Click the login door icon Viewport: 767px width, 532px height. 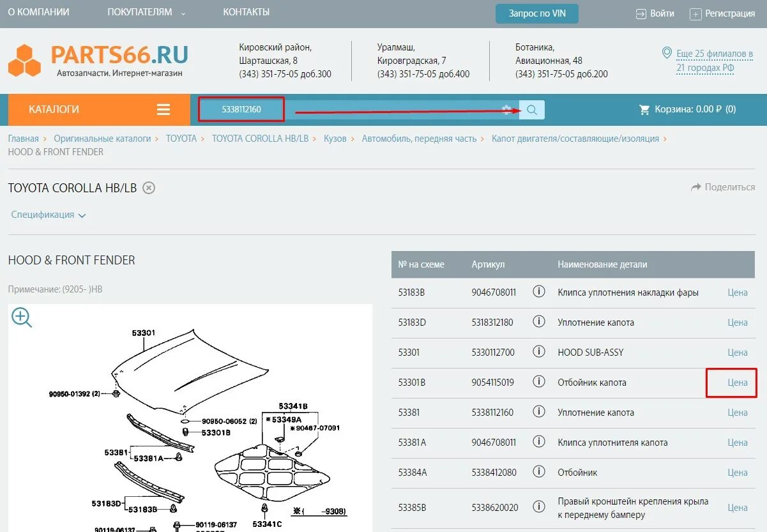tap(641, 14)
